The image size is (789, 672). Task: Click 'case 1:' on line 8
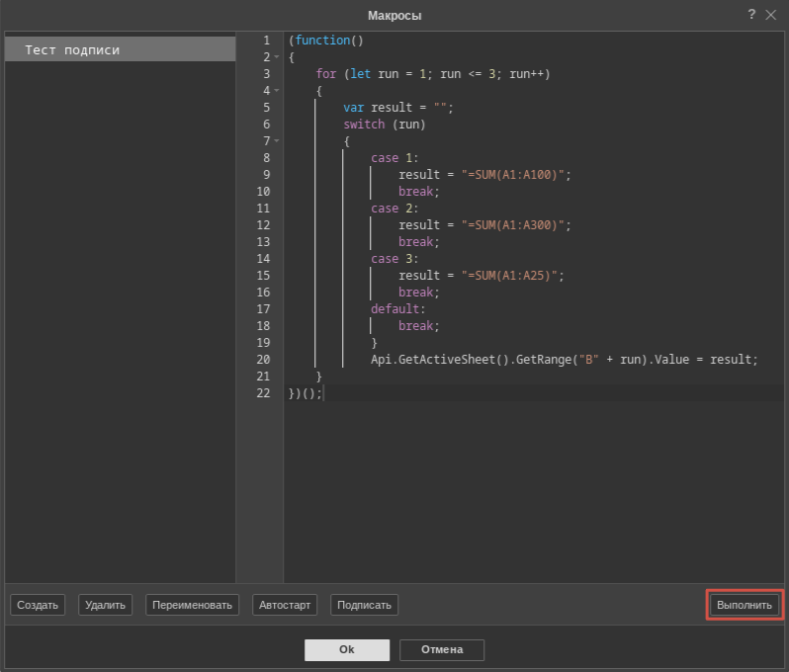[x=394, y=158]
